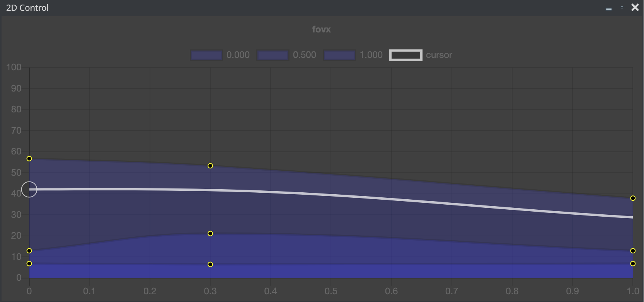Maximize the 2D Control window
644x302 pixels.
pos(622,7)
